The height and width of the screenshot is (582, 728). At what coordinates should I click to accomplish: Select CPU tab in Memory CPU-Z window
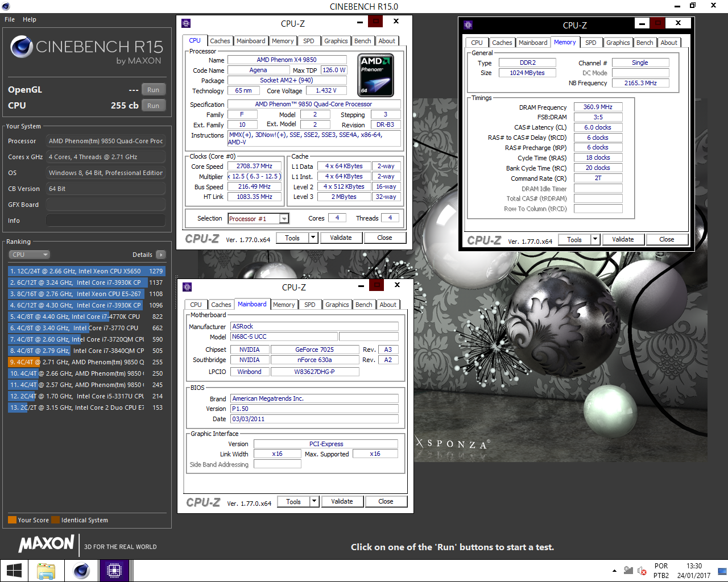[x=477, y=43]
